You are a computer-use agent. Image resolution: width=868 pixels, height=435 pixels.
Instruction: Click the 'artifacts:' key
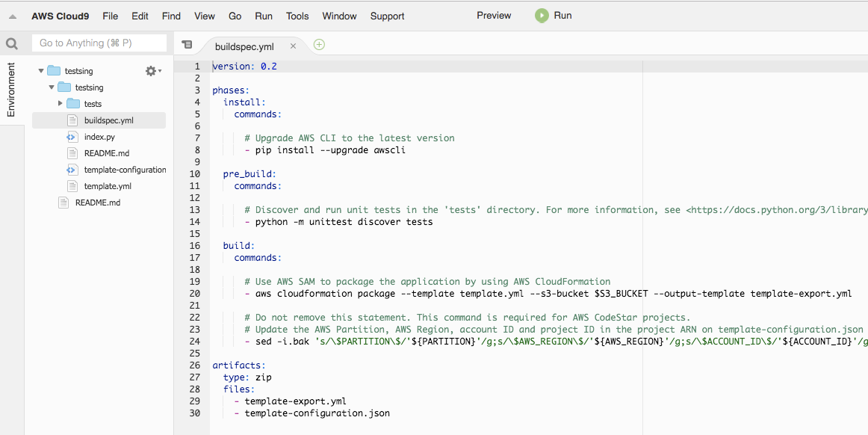point(239,365)
